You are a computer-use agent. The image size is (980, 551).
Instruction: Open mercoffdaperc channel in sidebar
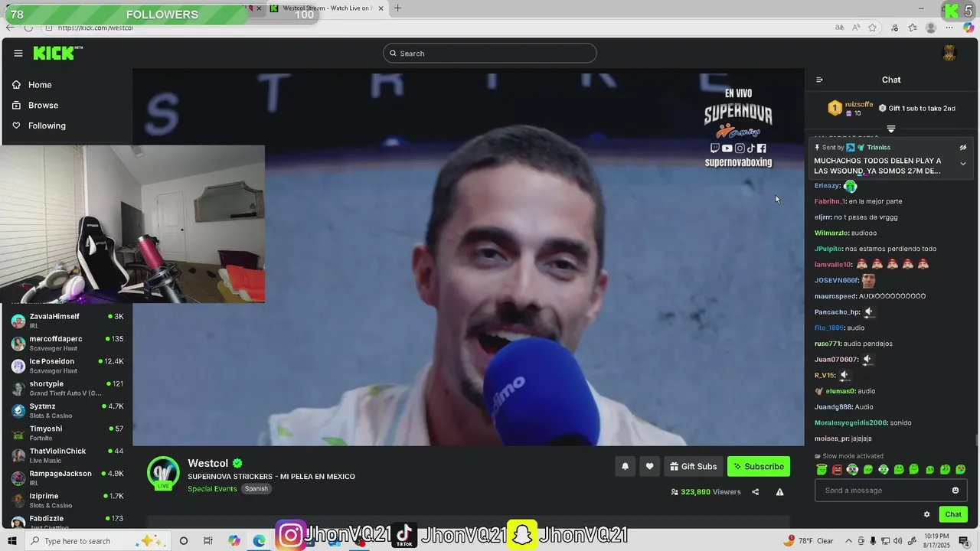click(x=67, y=343)
